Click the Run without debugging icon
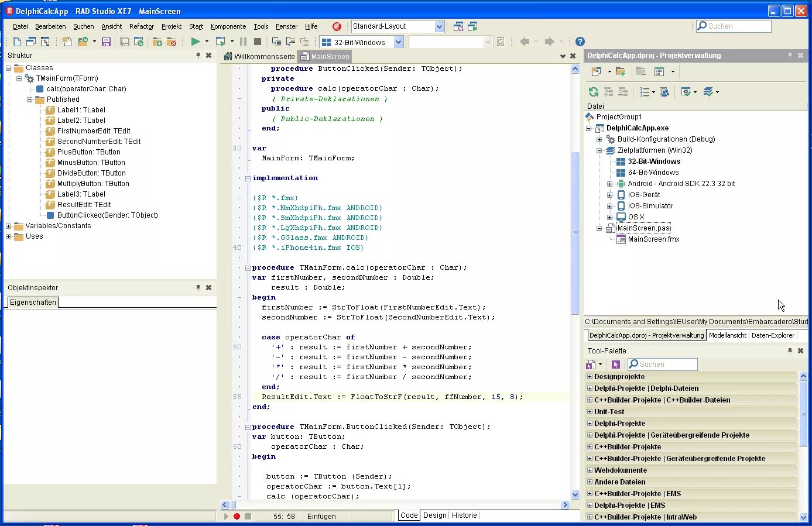The height and width of the screenshot is (526, 812). point(221,42)
